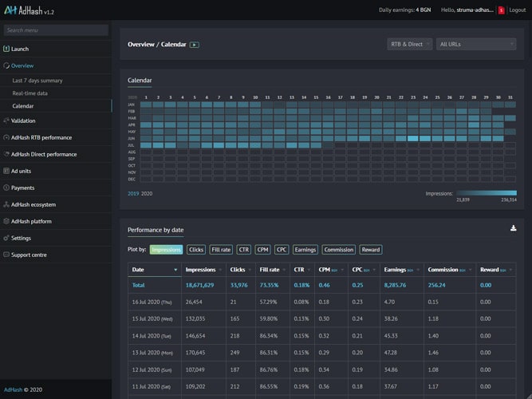Viewport: 532px width, 399px height.
Task: Click the Date column sort arrow
Action: pyautogui.click(x=175, y=270)
